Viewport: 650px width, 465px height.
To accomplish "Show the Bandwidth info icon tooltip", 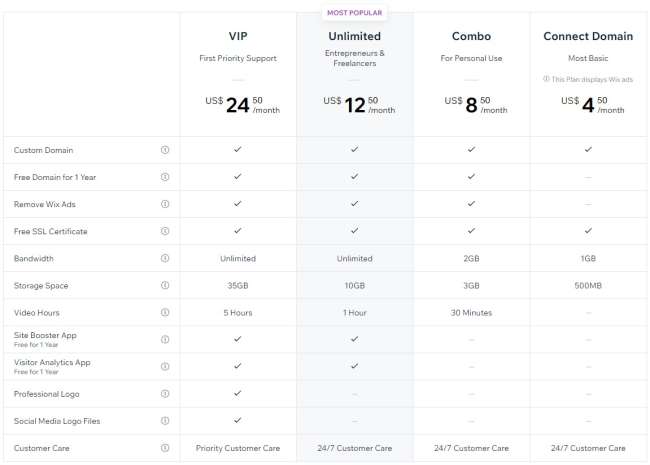I will click(165, 258).
